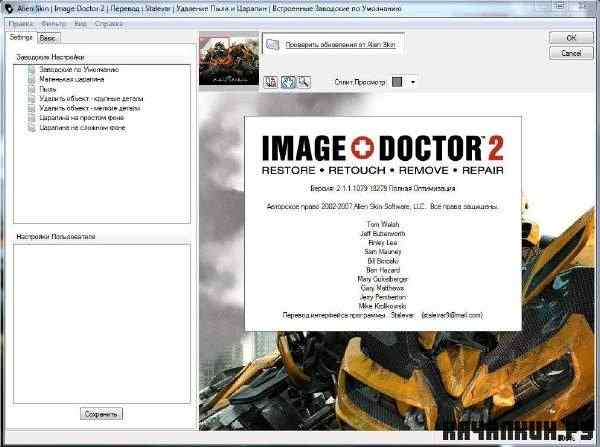This screenshot has width=600, height=447.
Task: Select Маленькая царапина preset text
Action: 72,79
